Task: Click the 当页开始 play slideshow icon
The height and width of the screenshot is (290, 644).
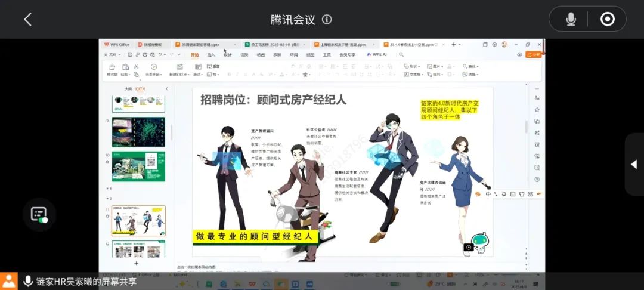Action: click(x=153, y=67)
